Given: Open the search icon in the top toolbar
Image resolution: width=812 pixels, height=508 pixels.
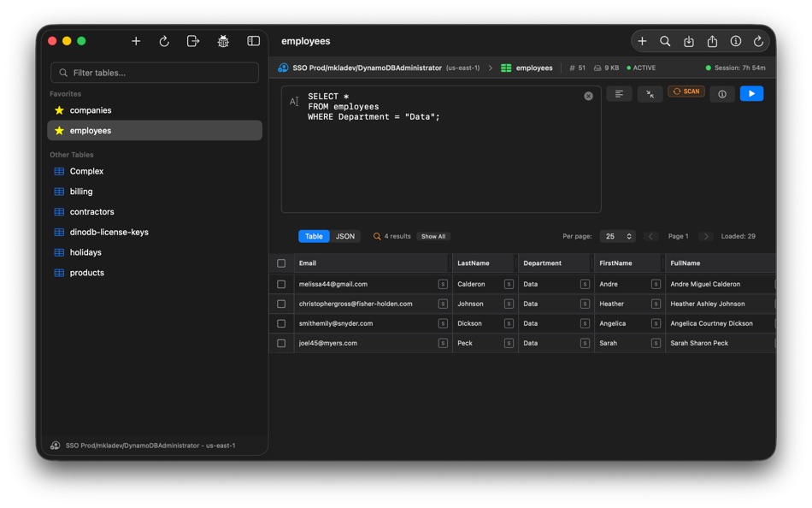Looking at the screenshot, I should (x=665, y=40).
